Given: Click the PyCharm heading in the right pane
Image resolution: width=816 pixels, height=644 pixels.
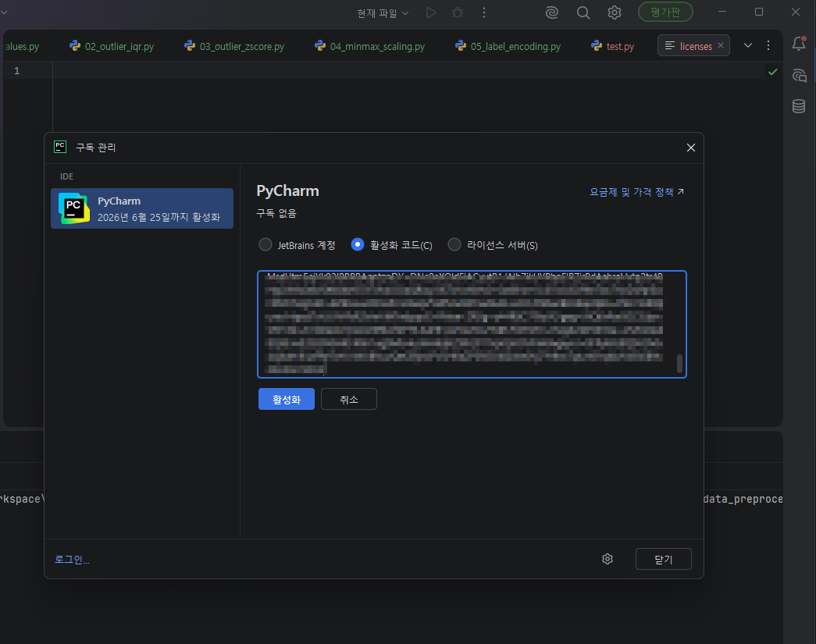Looking at the screenshot, I should (288, 191).
